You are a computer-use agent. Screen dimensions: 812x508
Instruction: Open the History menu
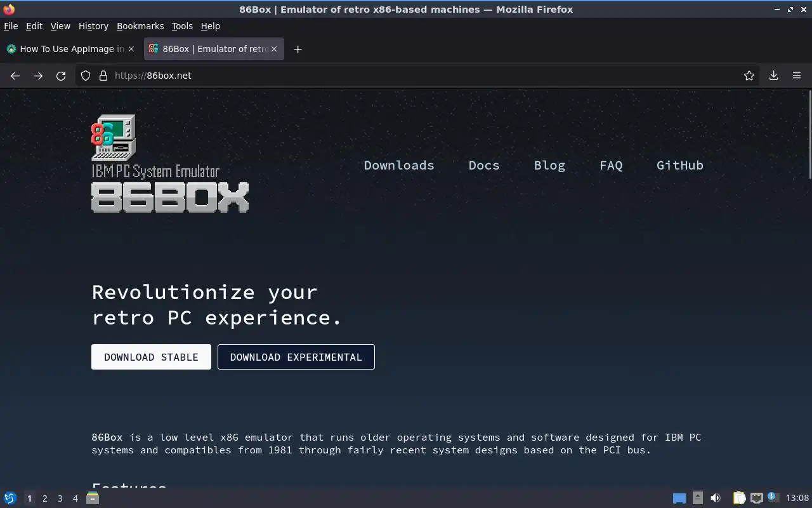tap(93, 26)
